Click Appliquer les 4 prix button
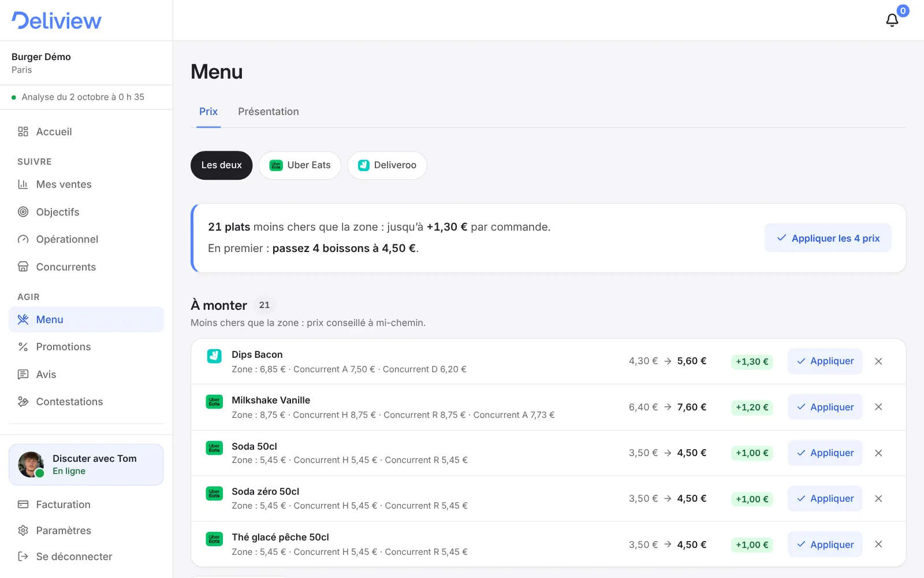Viewport: 924px width, 578px height. point(828,238)
